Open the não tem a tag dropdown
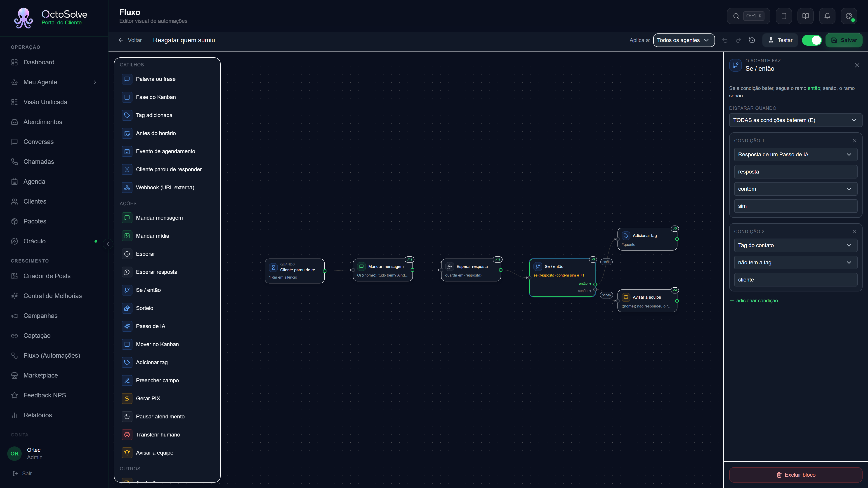This screenshot has height=488, width=868. tap(795, 262)
